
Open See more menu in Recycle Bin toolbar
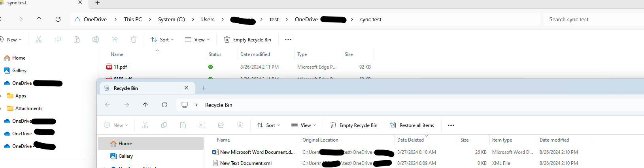(x=451, y=125)
